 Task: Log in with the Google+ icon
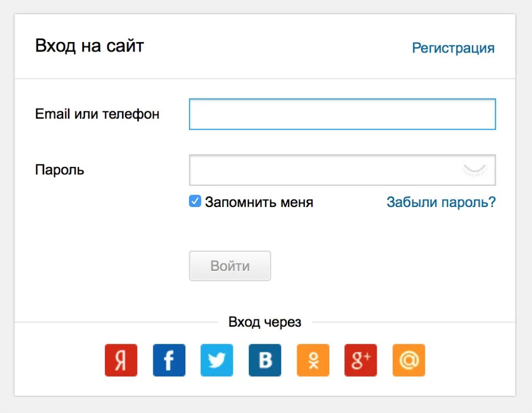pos(361,360)
